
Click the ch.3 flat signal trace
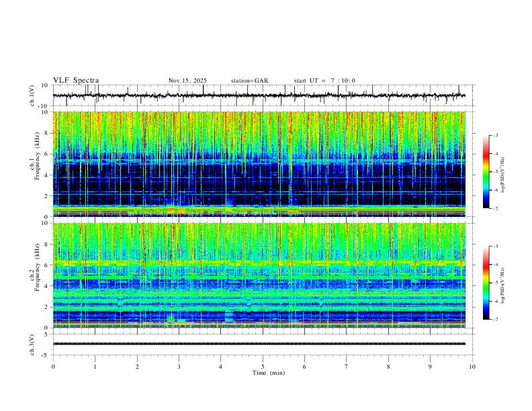click(x=259, y=344)
